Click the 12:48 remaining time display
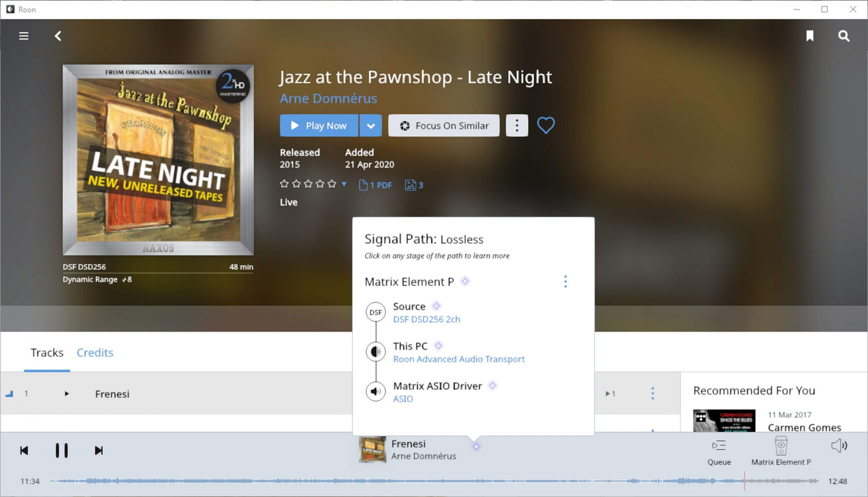This screenshot has height=497, width=868. [838, 481]
